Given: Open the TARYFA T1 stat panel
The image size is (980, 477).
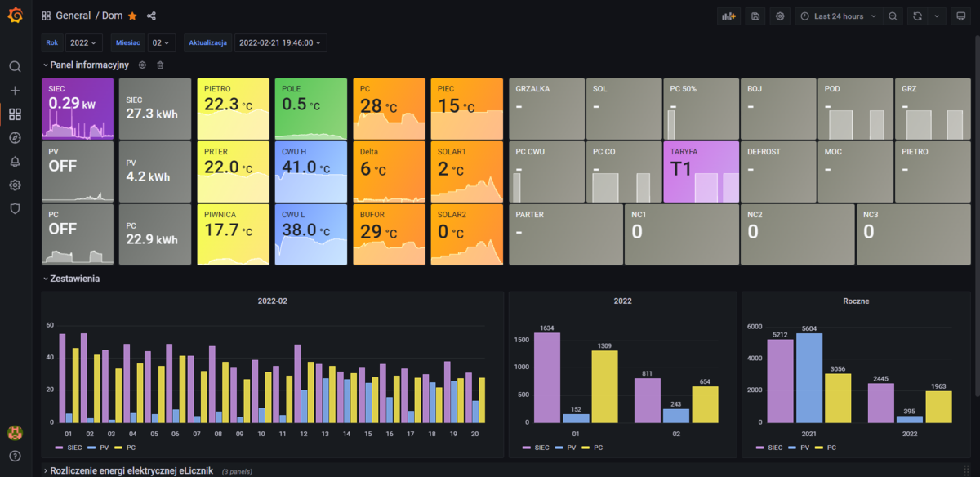Looking at the screenshot, I should pos(702,172).
